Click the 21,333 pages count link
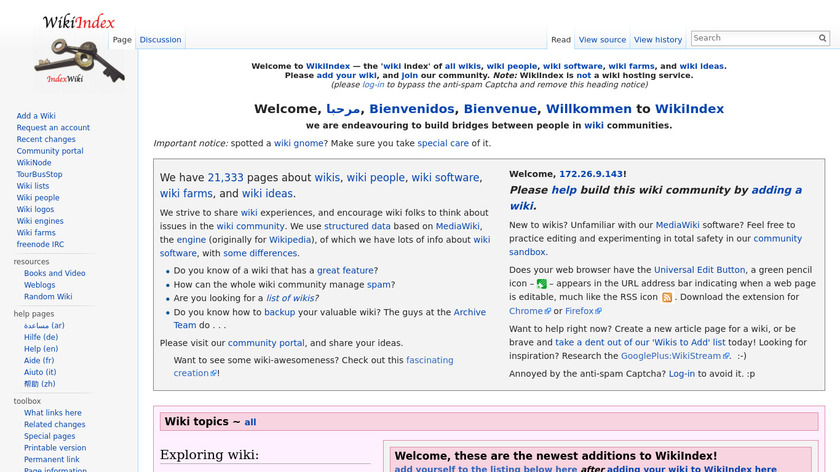The image size is (840, 472). 225,177
